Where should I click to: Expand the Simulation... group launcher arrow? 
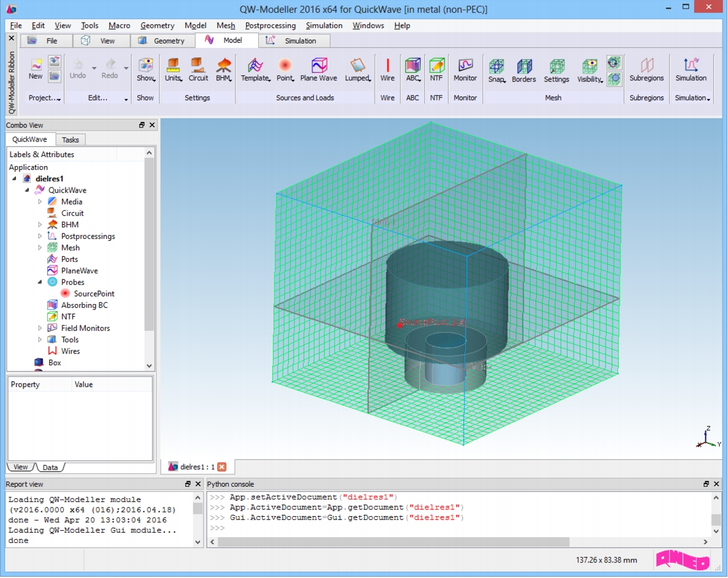708,100
